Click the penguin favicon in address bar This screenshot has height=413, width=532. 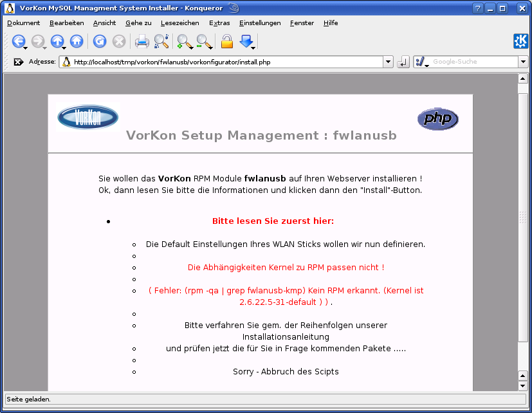tap(66, 62)
